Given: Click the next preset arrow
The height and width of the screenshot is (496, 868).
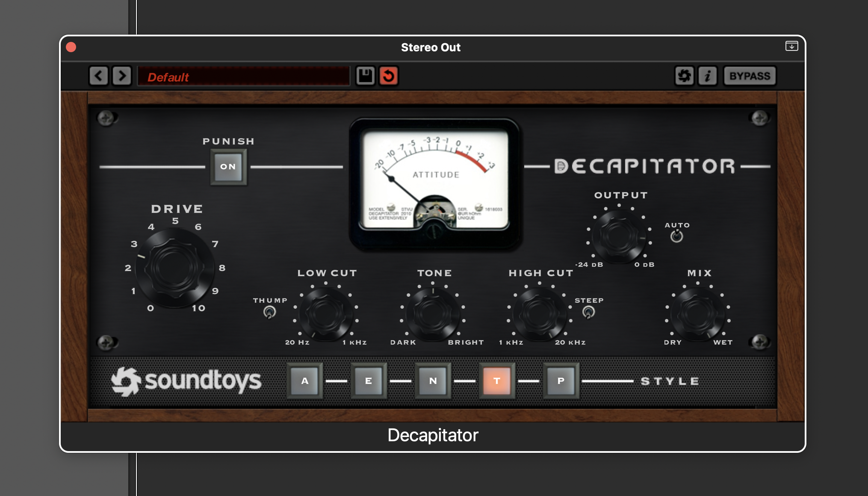Looking at the screenshot, I should (122, 76).
